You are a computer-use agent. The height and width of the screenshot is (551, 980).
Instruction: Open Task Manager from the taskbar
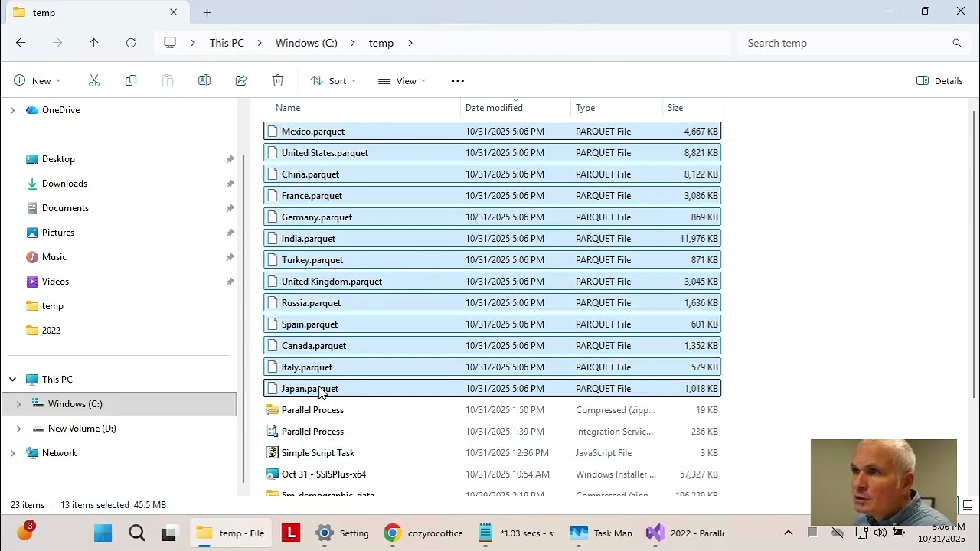[x=602, y=533]
